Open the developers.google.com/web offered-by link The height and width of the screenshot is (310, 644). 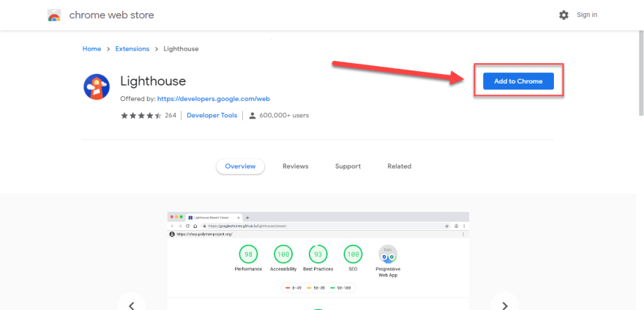[214, 99]
